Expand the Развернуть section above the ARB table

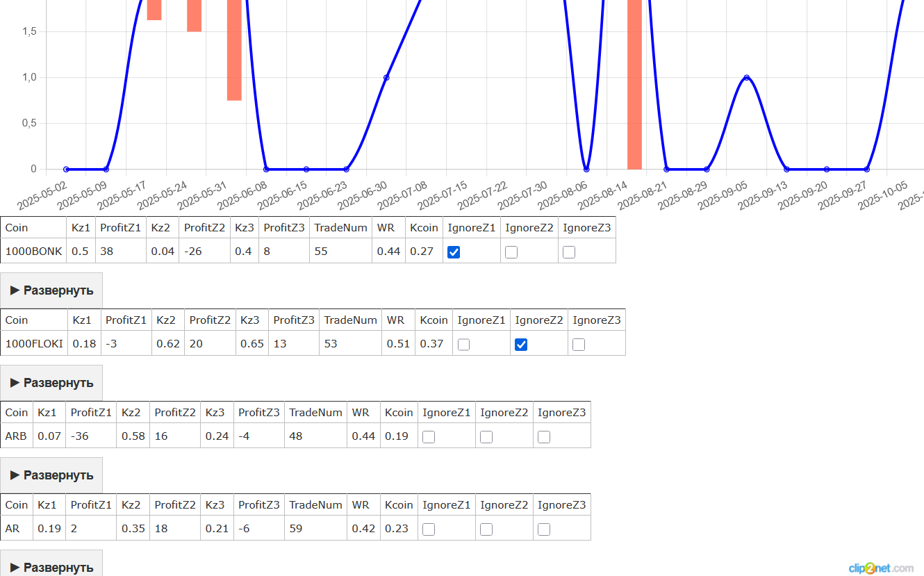pyautogui.click(x=51, y=382)
